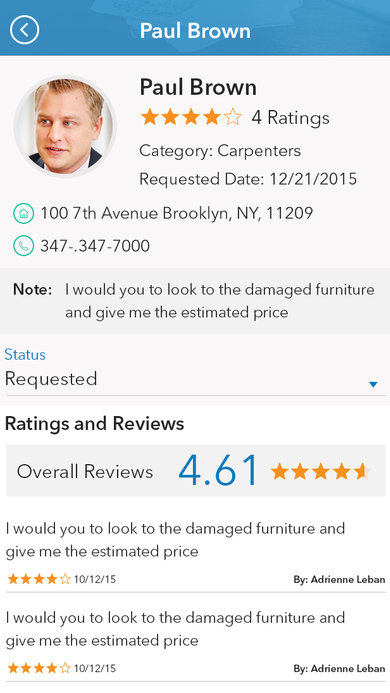Open address 100 7th Avenue Brooklyn

pyautogui.click(x=177, y=213)
